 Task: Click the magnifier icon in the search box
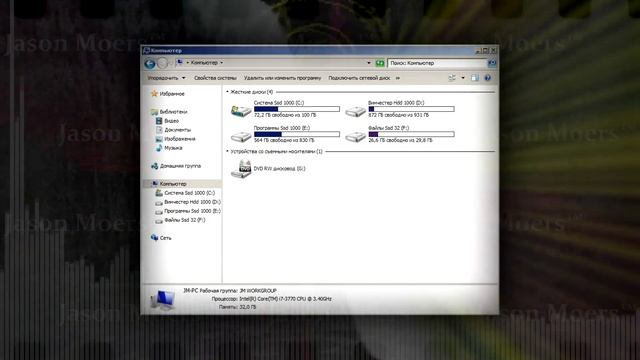pyautogui.click(x=492, y=63)
